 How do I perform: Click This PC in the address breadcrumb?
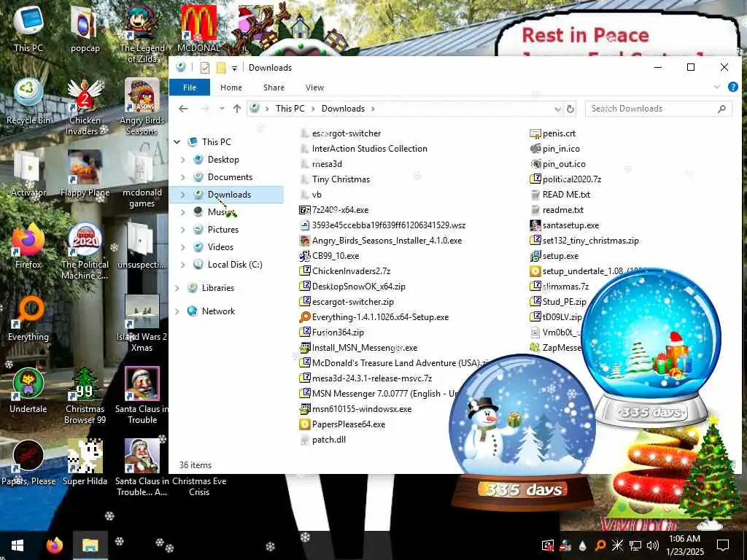pos(290,109)
